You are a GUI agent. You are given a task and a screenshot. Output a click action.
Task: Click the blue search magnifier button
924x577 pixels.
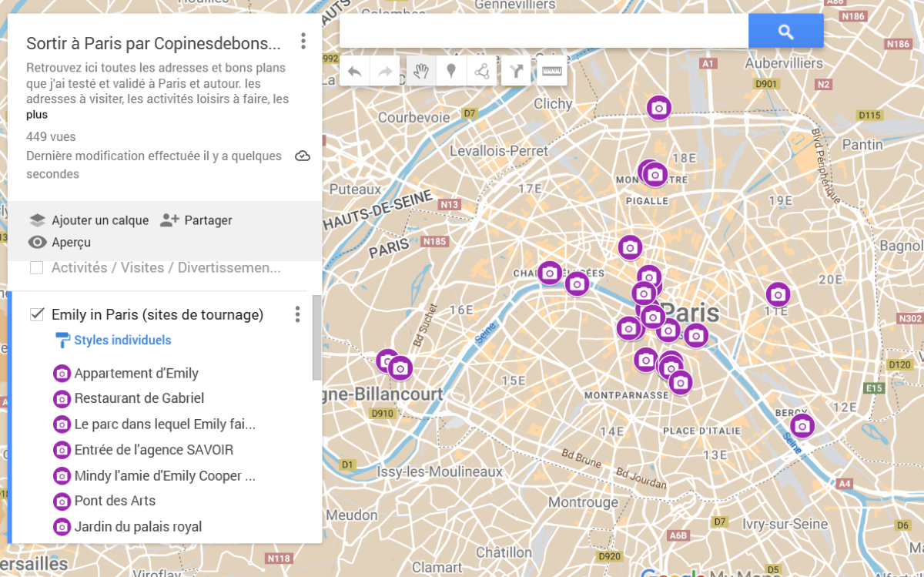pyautogui.click(x=785, y=32)
